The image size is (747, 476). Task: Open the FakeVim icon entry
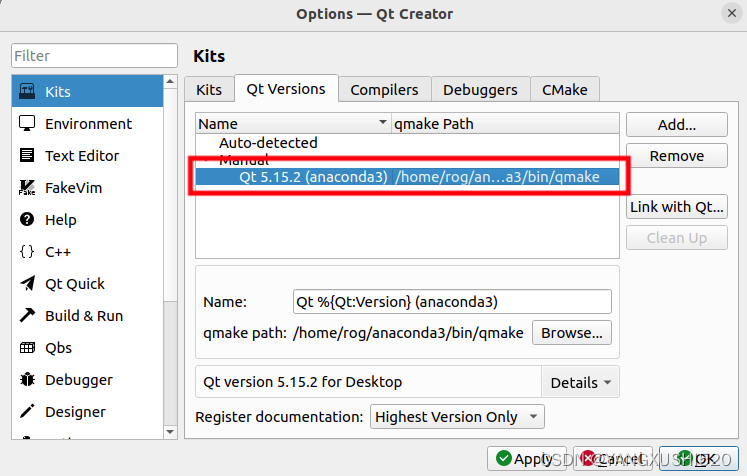coord(27,187)
